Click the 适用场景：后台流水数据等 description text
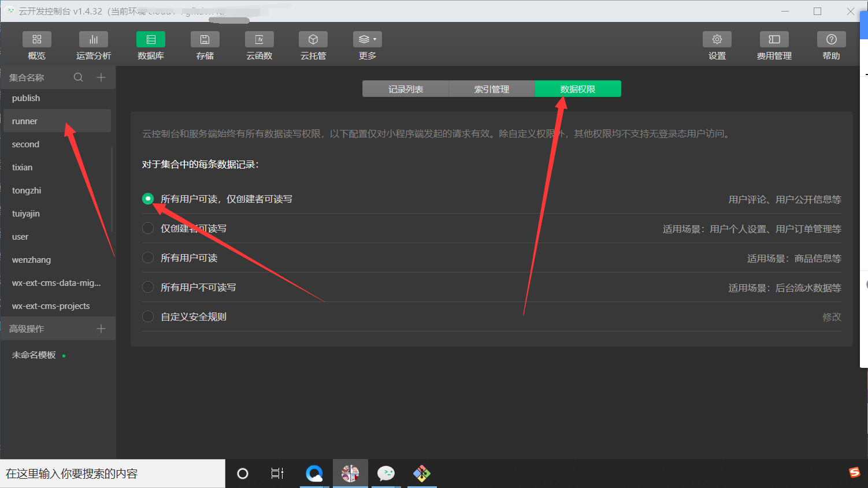 785,288
